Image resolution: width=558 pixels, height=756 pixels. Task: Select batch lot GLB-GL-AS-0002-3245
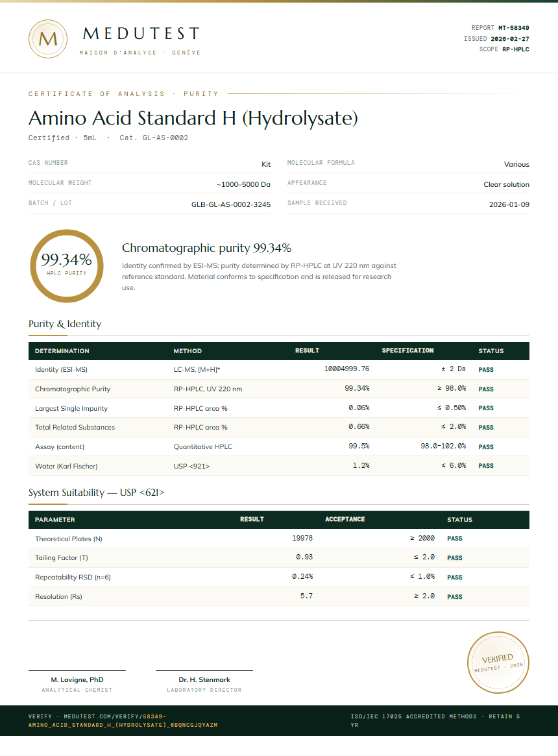(231, 204)
